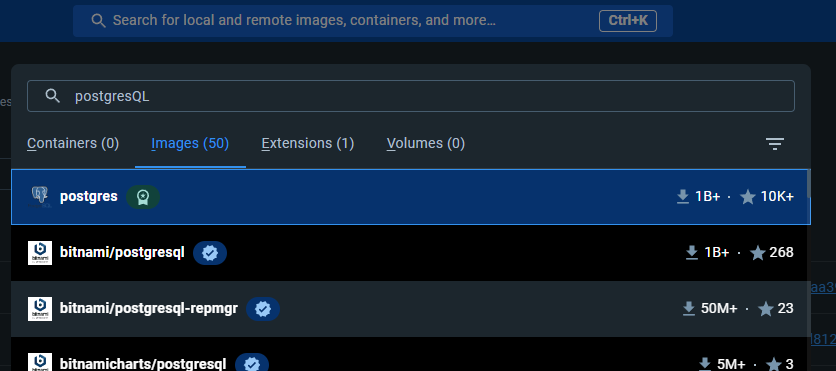
Task: Click the results list scrollbar
Action: [x=808, y=183]
